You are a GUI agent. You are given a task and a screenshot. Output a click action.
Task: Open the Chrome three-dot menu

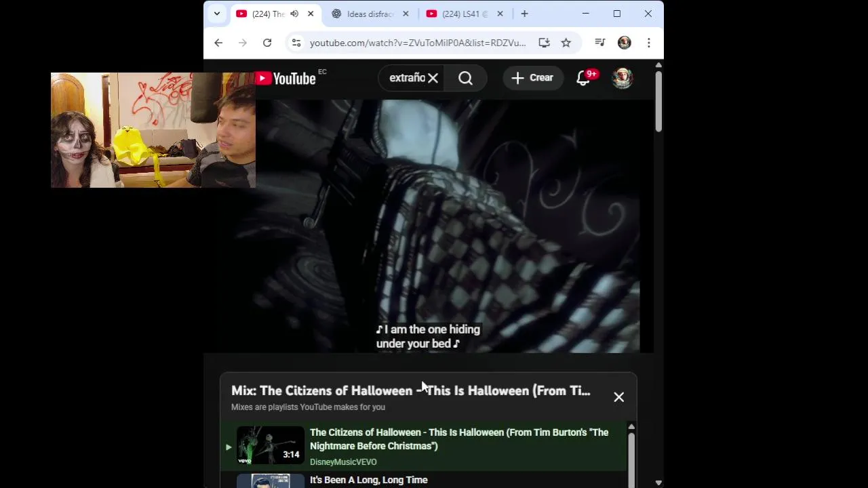pyautogui.click(x=649, y=43)
